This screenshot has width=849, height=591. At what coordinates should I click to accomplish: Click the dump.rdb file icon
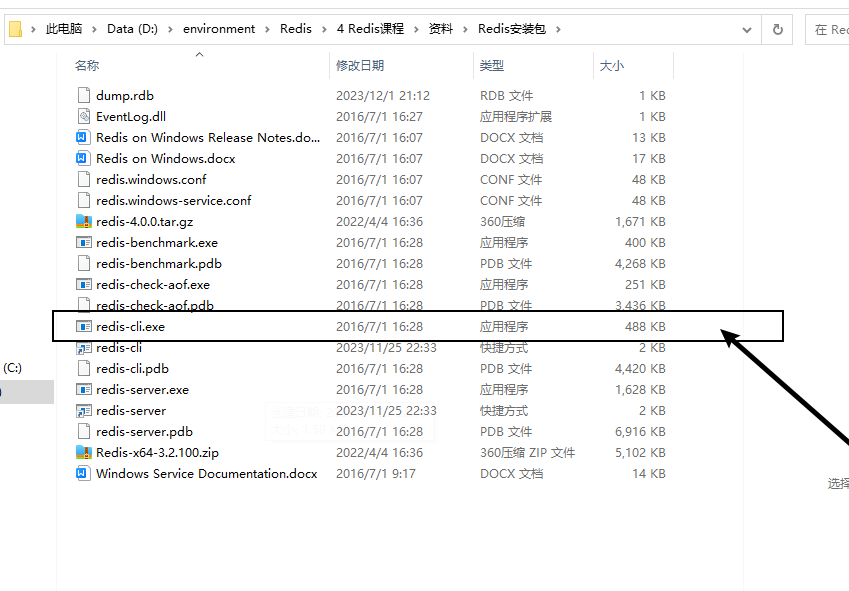(x=84, y=95)
